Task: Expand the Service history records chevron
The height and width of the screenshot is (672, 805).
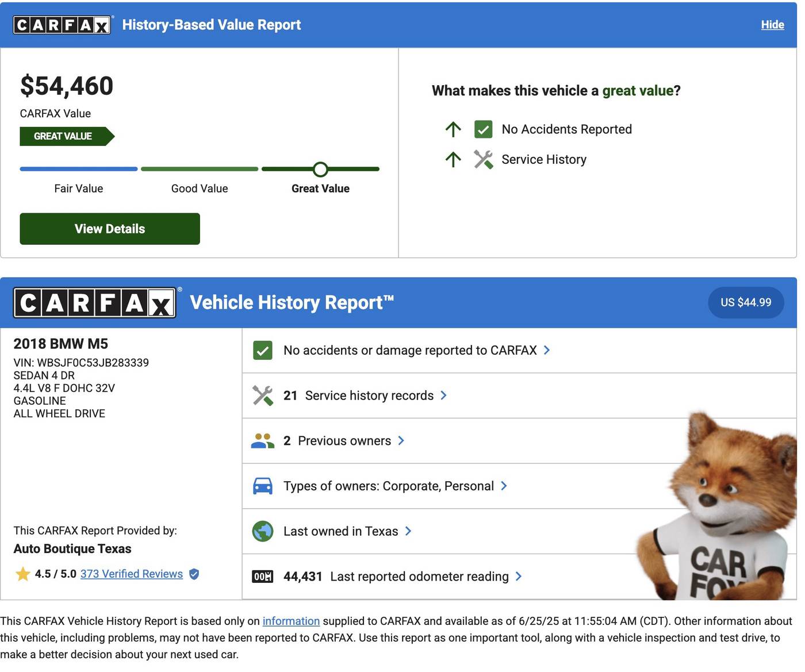Action: click(443, 395)
